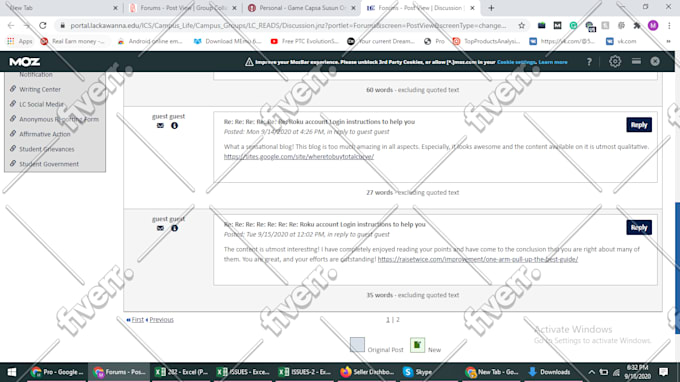This screenshot has height=382, width=680.
Task: Click info icon of 4:26 PM post author
Action: tap(174, 126)
